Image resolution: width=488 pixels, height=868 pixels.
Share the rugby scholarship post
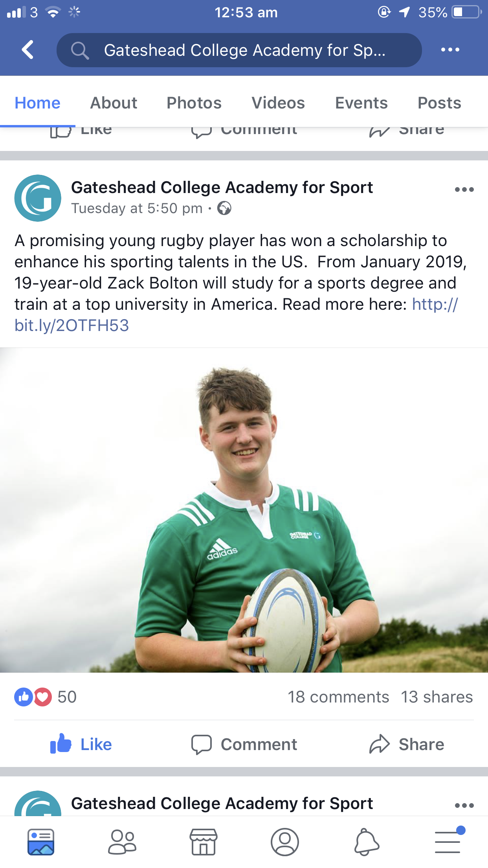(407, 744)
